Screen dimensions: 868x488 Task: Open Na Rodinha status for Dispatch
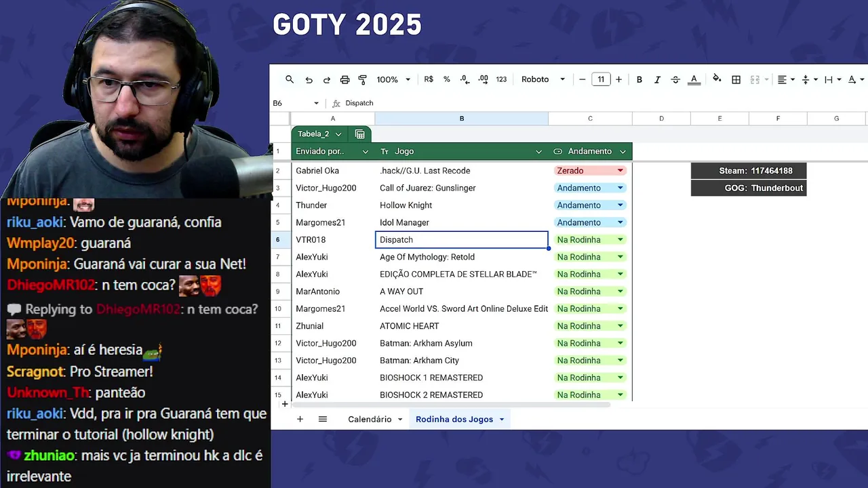589,240
